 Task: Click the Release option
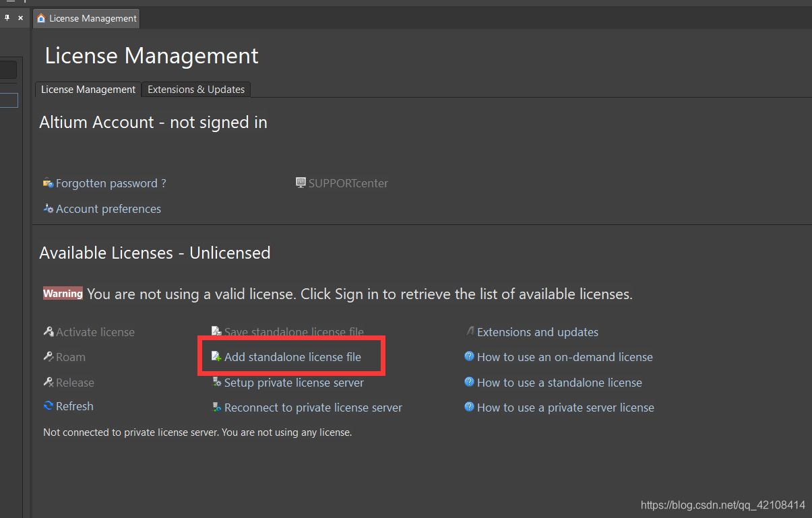click(x=75, y=383)
